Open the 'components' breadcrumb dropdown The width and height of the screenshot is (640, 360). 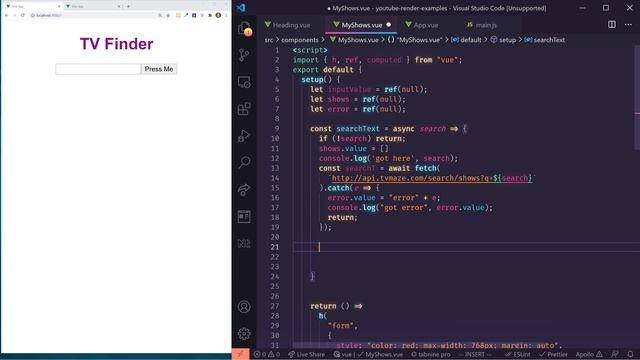(x=300, y=40)
